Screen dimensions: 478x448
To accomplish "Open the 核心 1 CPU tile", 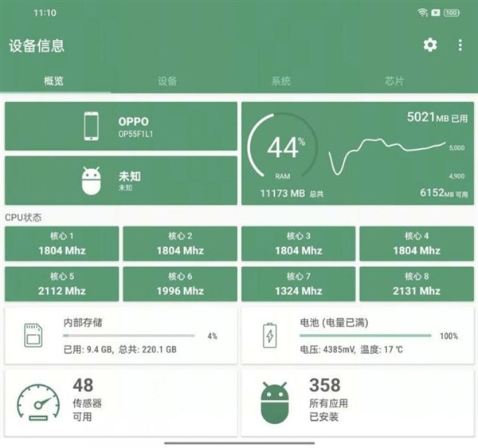I will (62, 243).
